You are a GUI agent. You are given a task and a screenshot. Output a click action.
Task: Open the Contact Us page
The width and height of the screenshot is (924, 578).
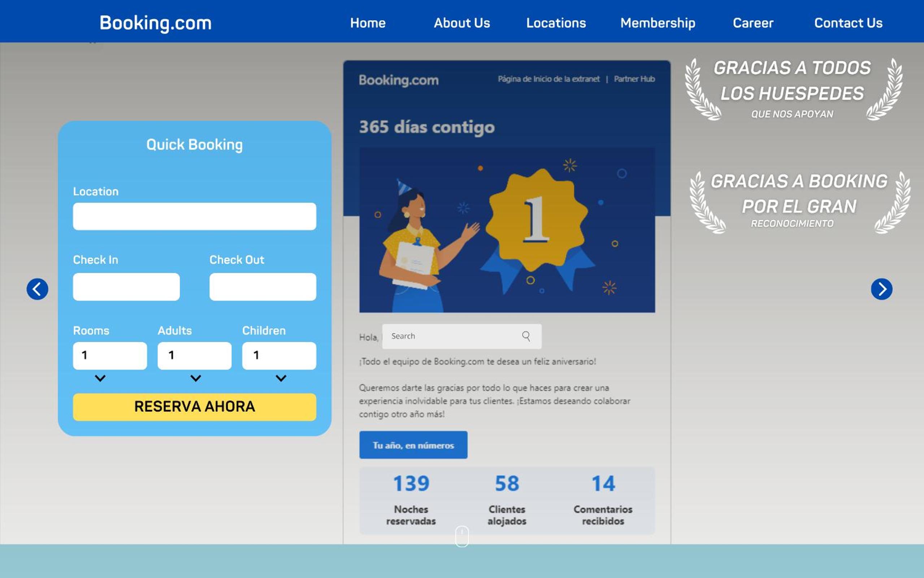point(848,23)
